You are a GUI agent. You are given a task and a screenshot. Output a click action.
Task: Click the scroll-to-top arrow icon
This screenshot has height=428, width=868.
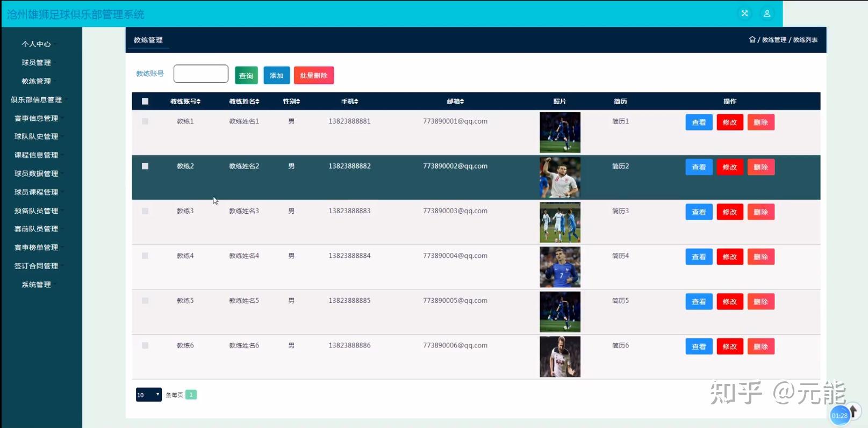[x=852, y=412]
